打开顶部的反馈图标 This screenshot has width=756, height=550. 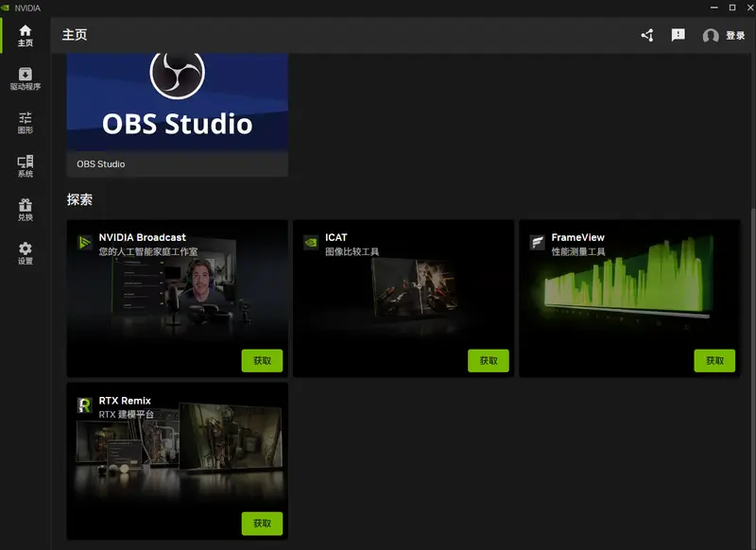click(x=677, y=35)
